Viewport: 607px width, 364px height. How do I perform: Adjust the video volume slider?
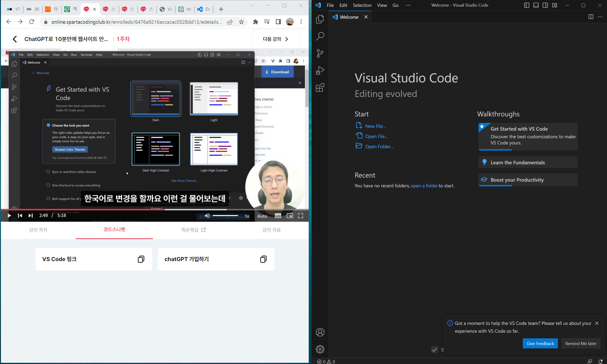pos(225,216)
